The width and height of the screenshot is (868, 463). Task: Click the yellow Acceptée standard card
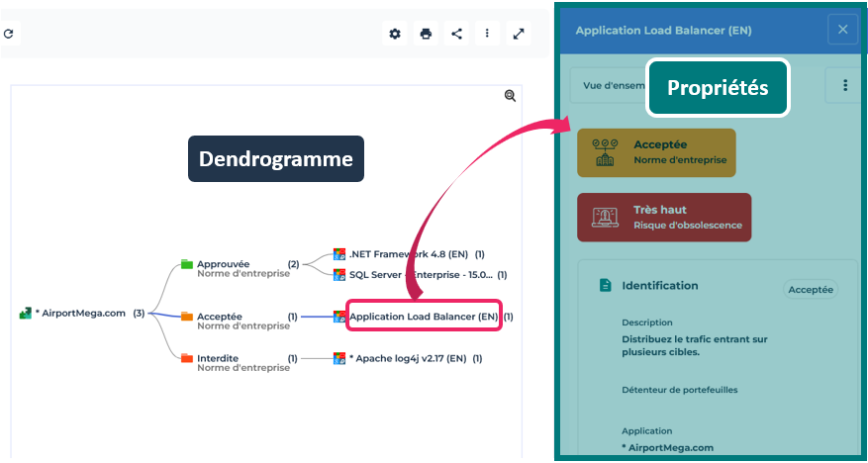click(x=656, y=152)
